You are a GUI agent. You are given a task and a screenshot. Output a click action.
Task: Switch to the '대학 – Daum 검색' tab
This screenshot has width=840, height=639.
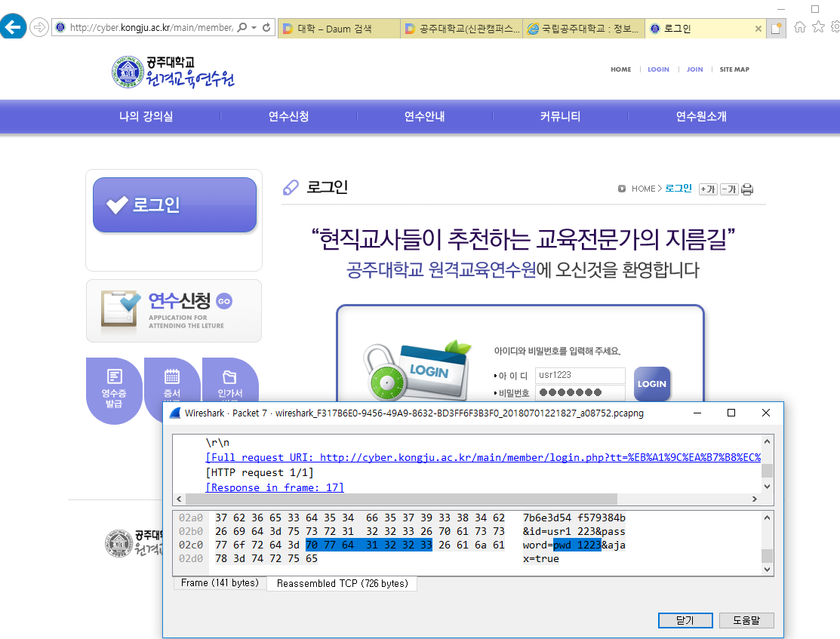(x=339, y=29)
